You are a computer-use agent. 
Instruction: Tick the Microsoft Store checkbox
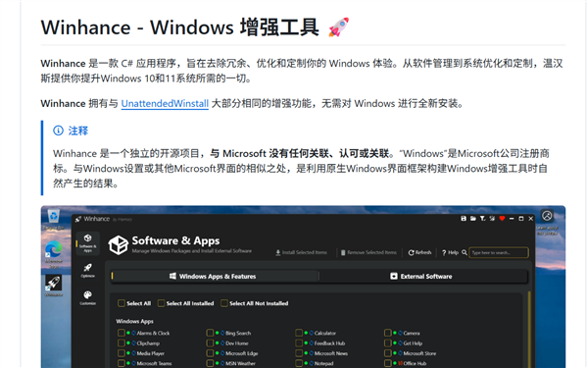pos(388,353)
